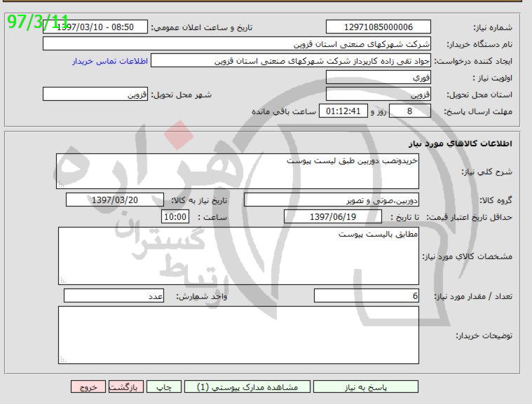Click the quantity field showing 6
The image size is (532, 404).
(367, 295)
